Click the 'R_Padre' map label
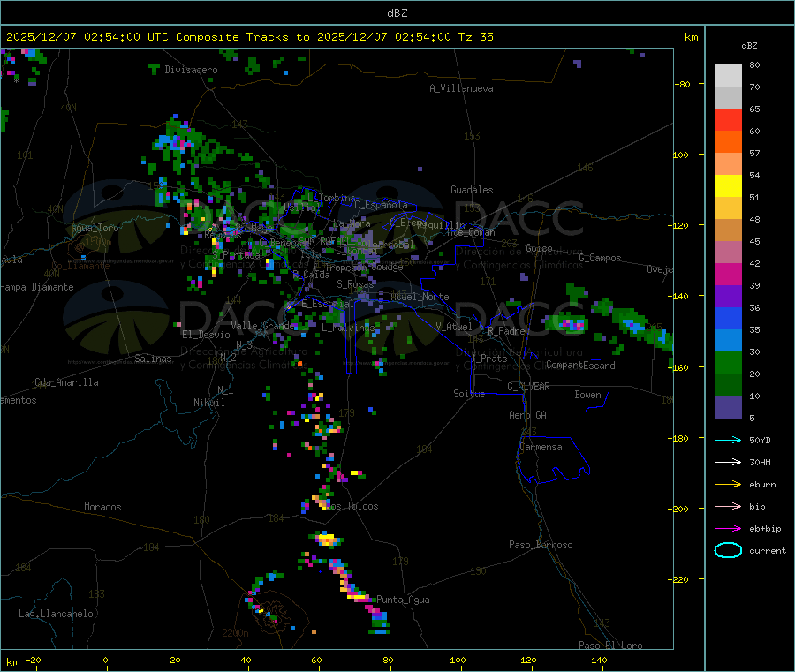This screenshot has height=672, width=795. pyautogui.click(x=506, y=331)
